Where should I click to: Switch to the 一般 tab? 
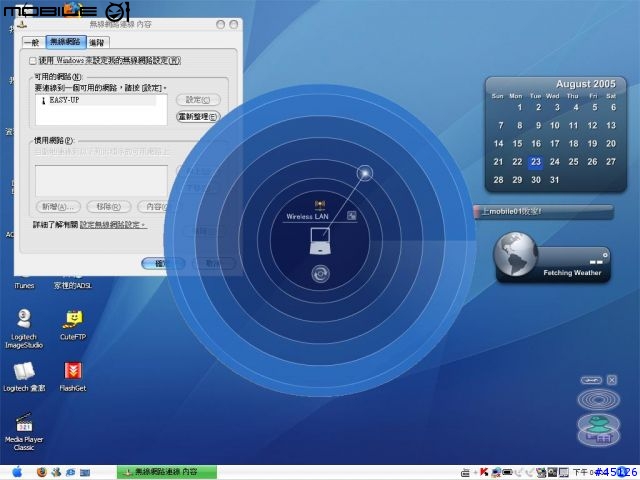pos(32,42)
